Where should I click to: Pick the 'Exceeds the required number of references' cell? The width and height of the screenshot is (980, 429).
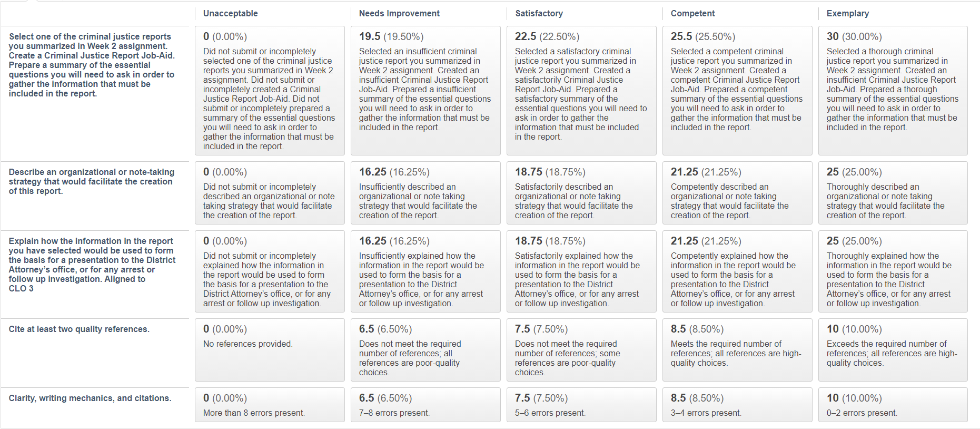893,350
